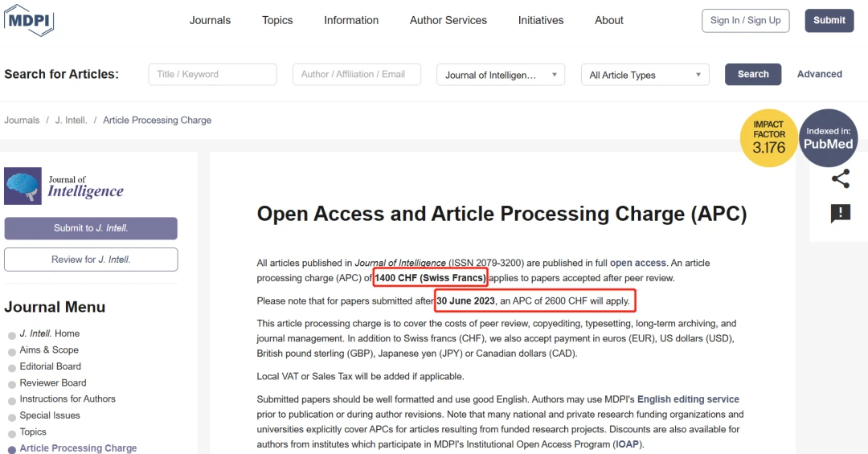Open J. Intell. Home in Journal Menu
Image resolution: width=868 pixels, height=454 pixels.
pos(50,333)
